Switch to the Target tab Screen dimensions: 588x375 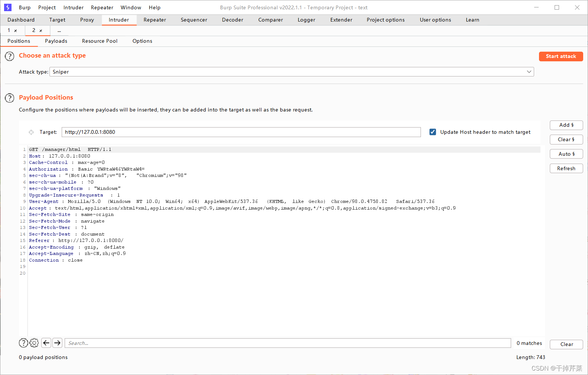57,20
